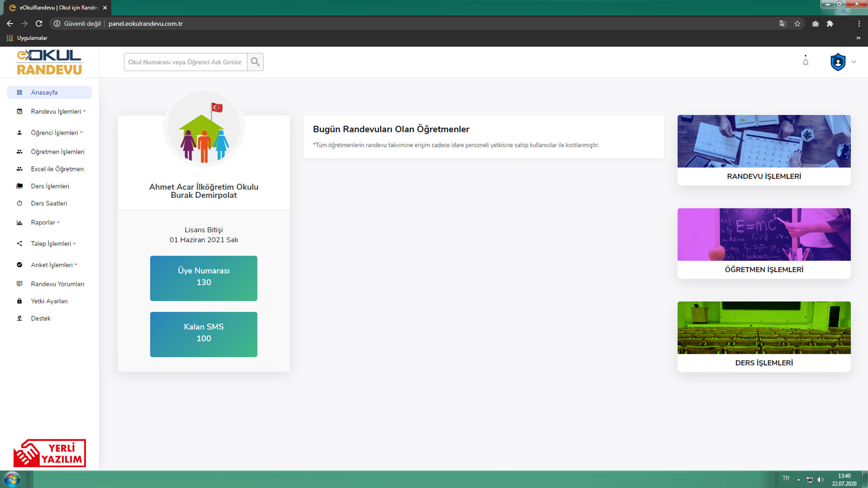Focus the student search input field
Viewport: 868px width, 488px height.
tap(185, 62)
